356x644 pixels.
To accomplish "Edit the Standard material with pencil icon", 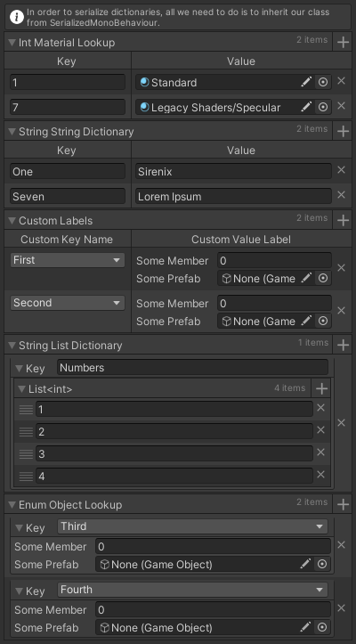I will point(306,82).
